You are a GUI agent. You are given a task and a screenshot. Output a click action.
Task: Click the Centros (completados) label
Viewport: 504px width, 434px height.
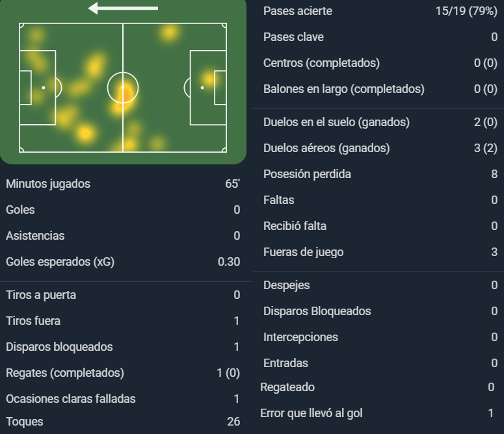tap(321, 63)
